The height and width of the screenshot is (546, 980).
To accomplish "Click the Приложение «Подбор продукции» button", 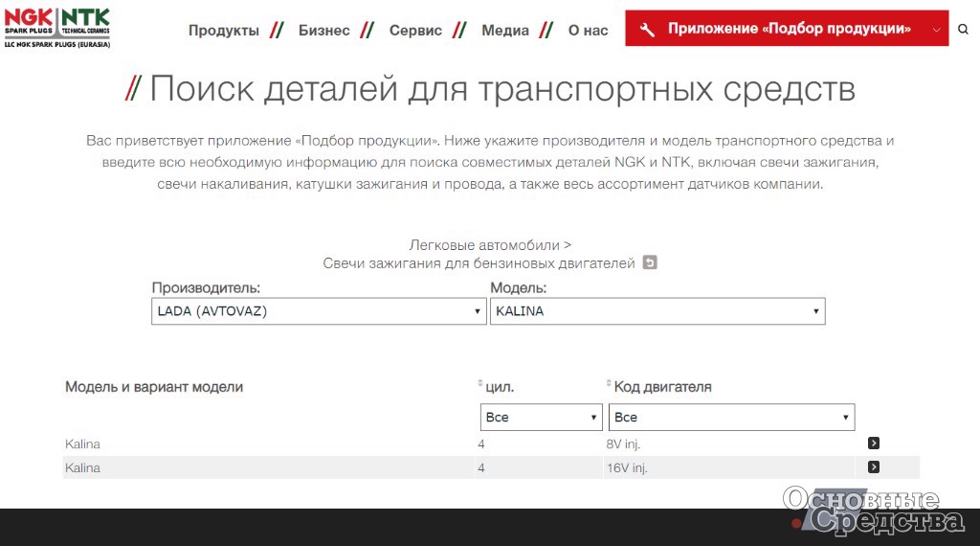I will pos(787,28).
